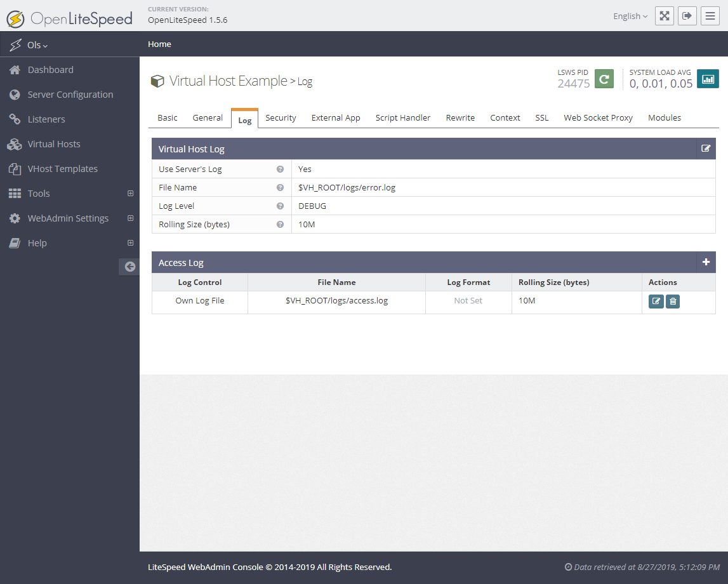Show help for File Name field
Viewport: 728px width, 584px height.
click(280, 187)
